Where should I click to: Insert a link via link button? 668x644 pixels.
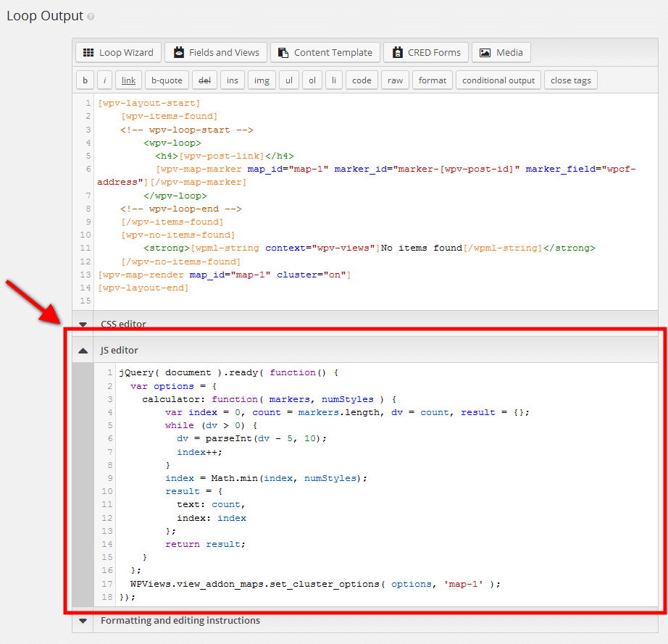pos(129,80)
